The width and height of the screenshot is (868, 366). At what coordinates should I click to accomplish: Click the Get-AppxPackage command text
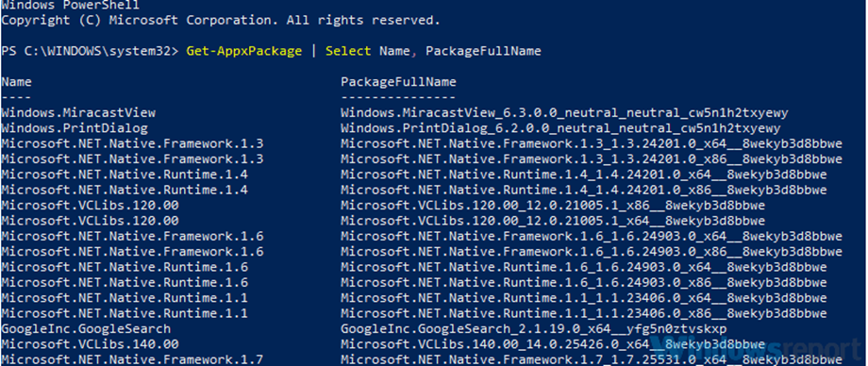pyautogui.click(x=244, y=51)
